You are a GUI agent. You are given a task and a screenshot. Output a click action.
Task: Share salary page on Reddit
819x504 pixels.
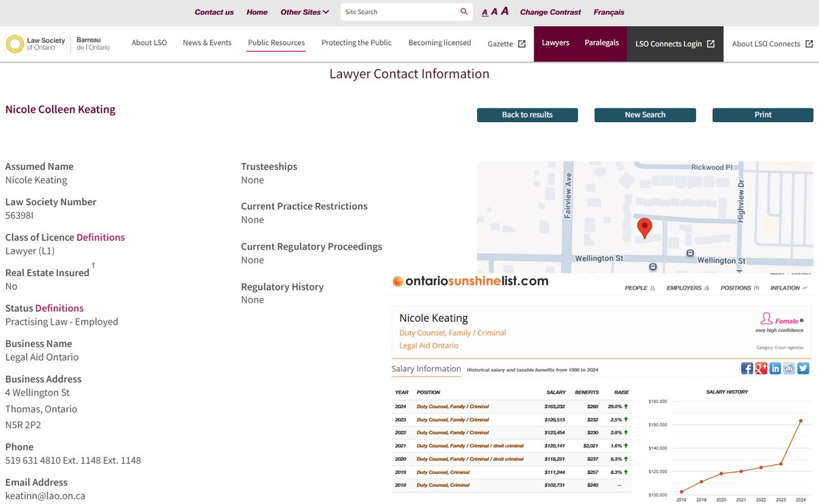(789, 368)
